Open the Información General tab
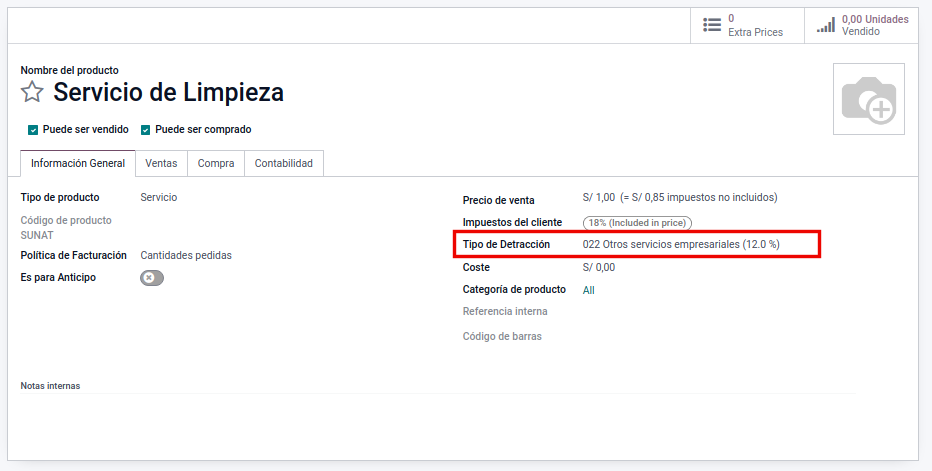The height and width of the screenshot is (471, 932). pyautogui.click(x=78, y=163)
